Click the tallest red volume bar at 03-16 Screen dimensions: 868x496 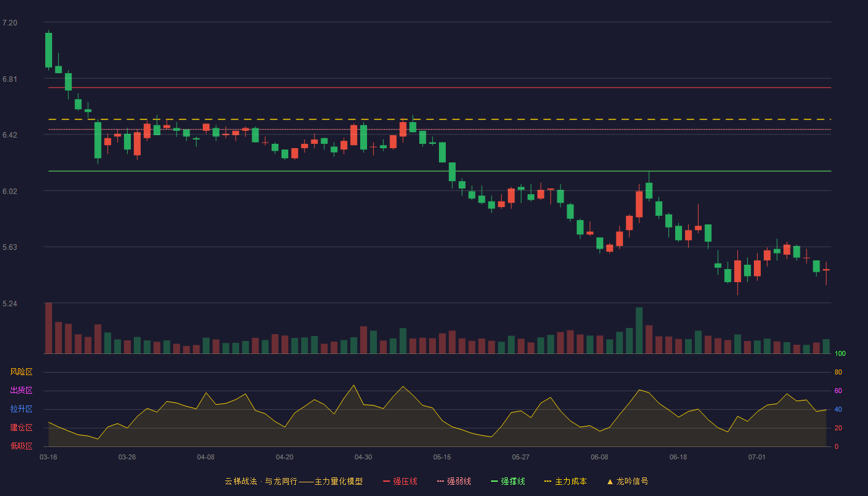(x=48, y=328)
